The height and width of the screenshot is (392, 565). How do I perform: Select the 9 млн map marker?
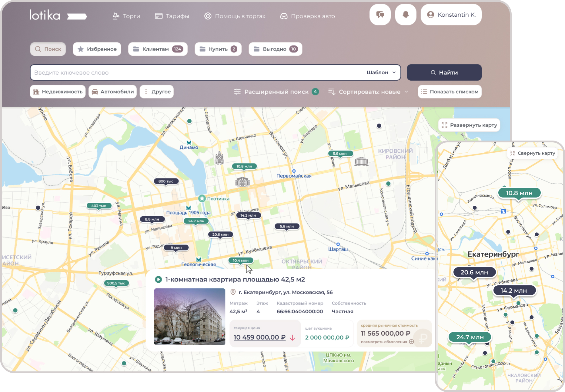[176, 248]
